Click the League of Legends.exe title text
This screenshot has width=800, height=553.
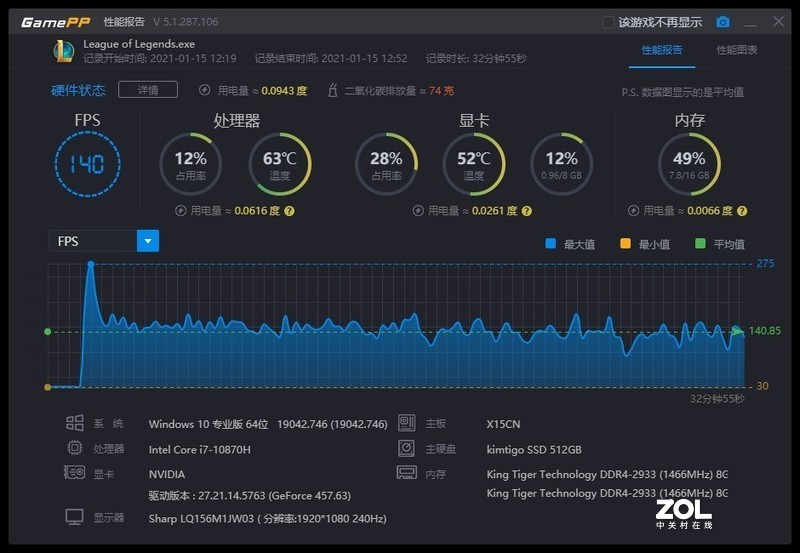pos(139,44)
